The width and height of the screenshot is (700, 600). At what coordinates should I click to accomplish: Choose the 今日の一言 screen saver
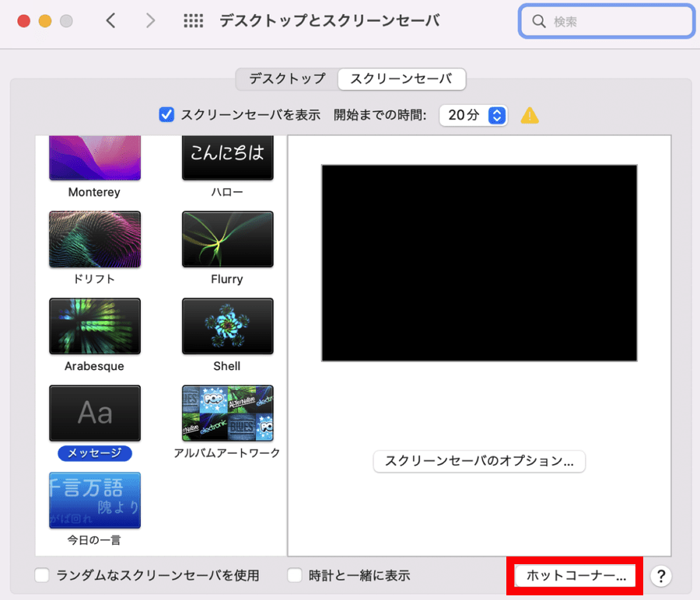(x=95, y=501)
